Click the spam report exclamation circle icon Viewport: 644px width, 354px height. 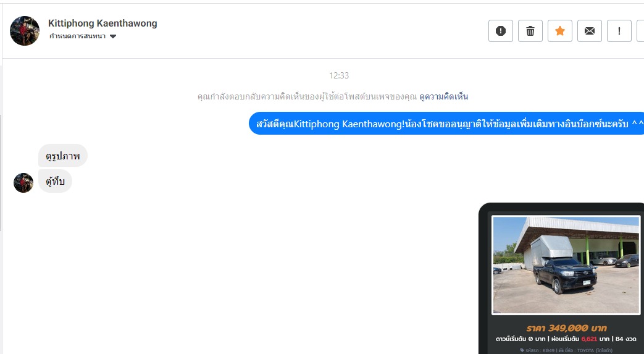(501, 31)
